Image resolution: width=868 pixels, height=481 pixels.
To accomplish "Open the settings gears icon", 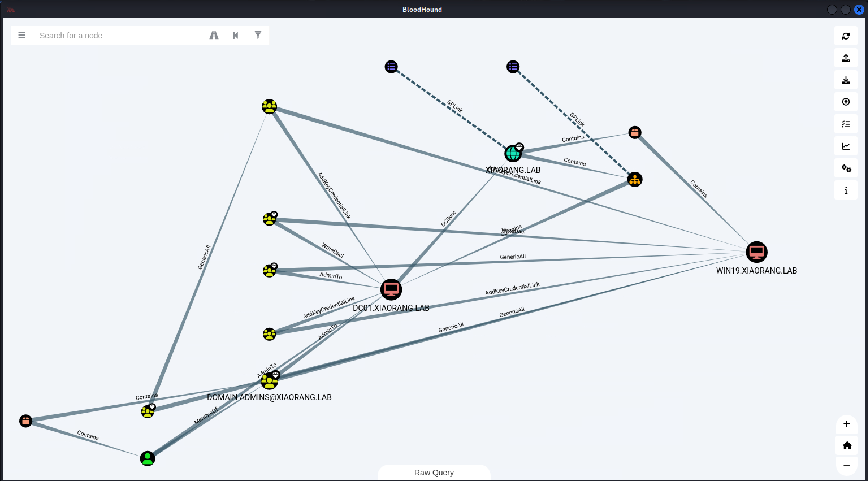I will (846, 168).
